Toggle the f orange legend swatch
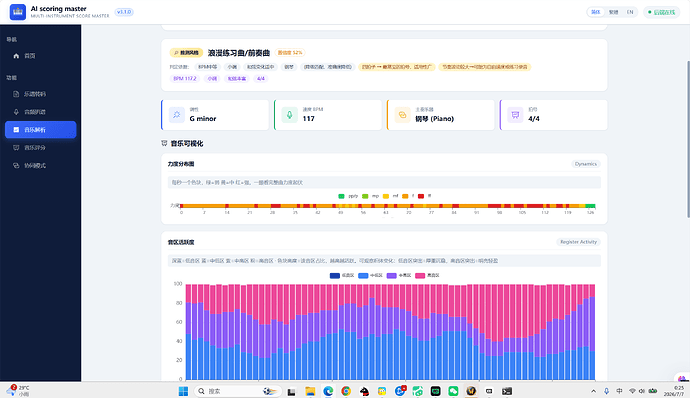 pos(405,196)
